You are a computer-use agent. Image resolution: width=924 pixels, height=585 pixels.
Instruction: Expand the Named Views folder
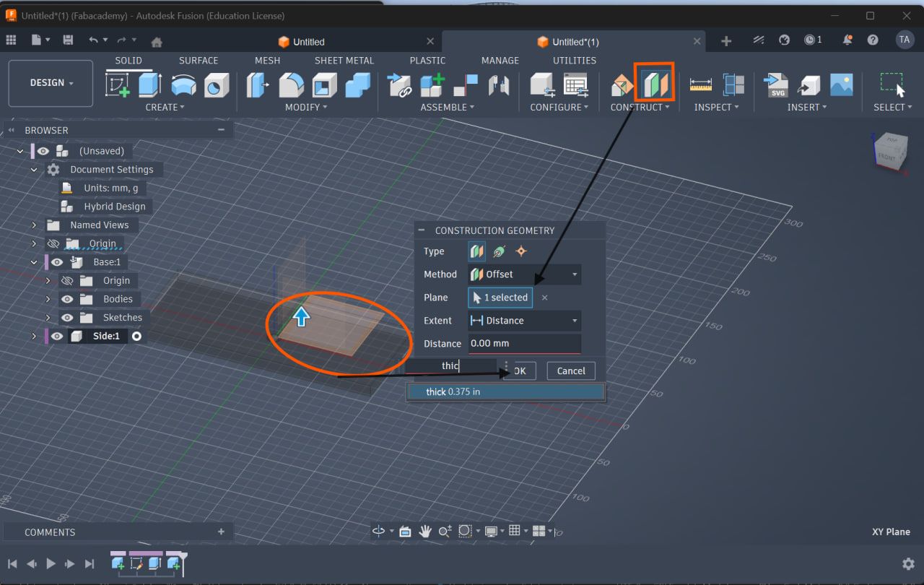[34, 225]
